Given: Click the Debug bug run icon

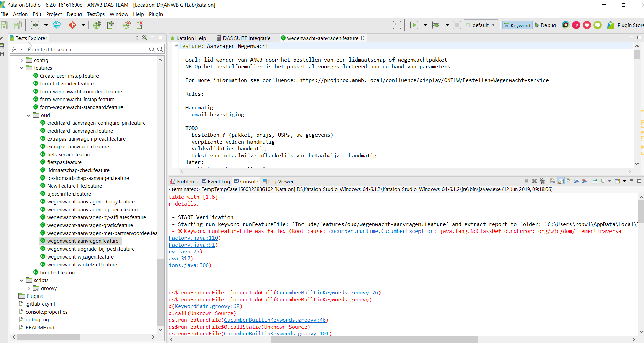Looking at the screenshot, I should pyautogui.click(x=436, y=25).
